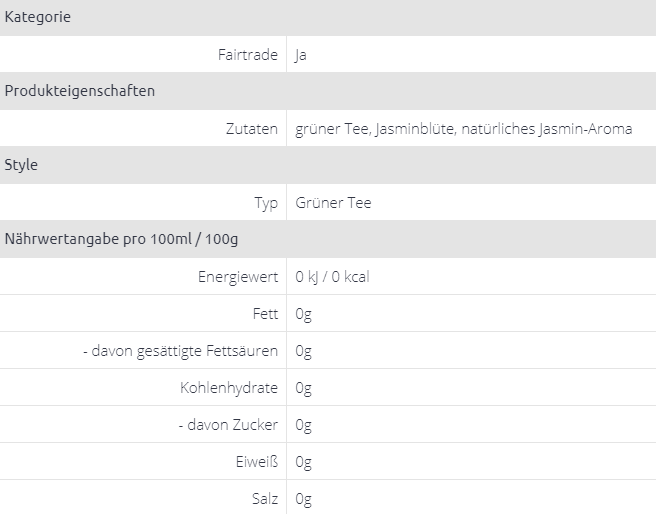Click the Grüner Tee type value
Image resolution: width=656 pixels, height=514 pixels.
[x=333, y=203]
